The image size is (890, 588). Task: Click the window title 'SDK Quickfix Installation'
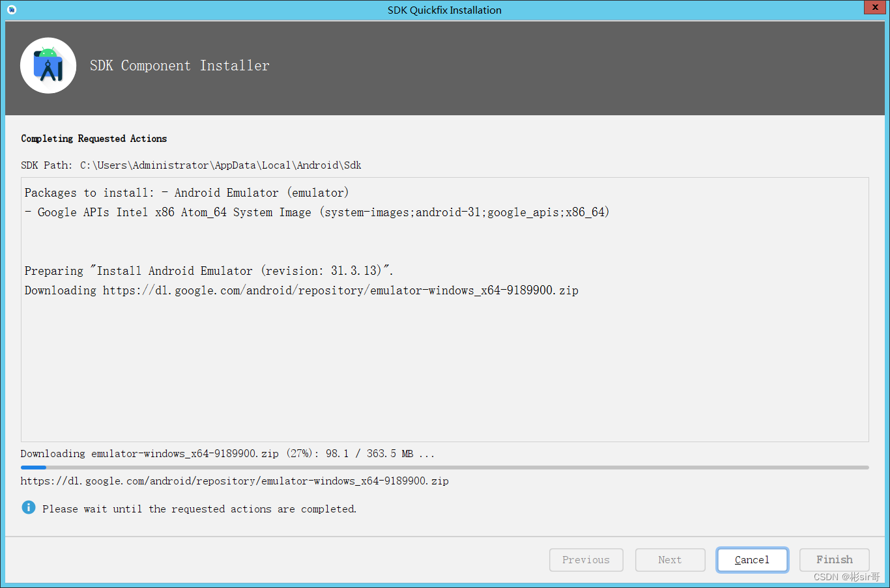(x=444, y=10)
